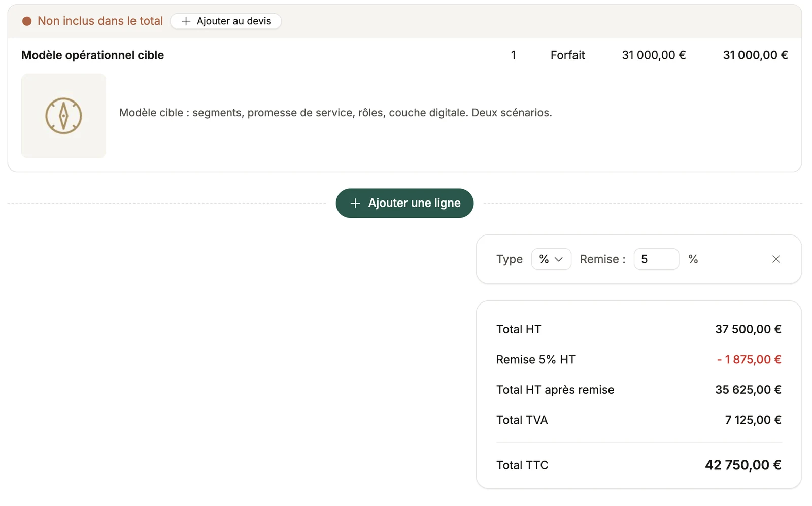Click the Remise 5% HT label
Screen dimensions: 812x506
click(536, 360)
